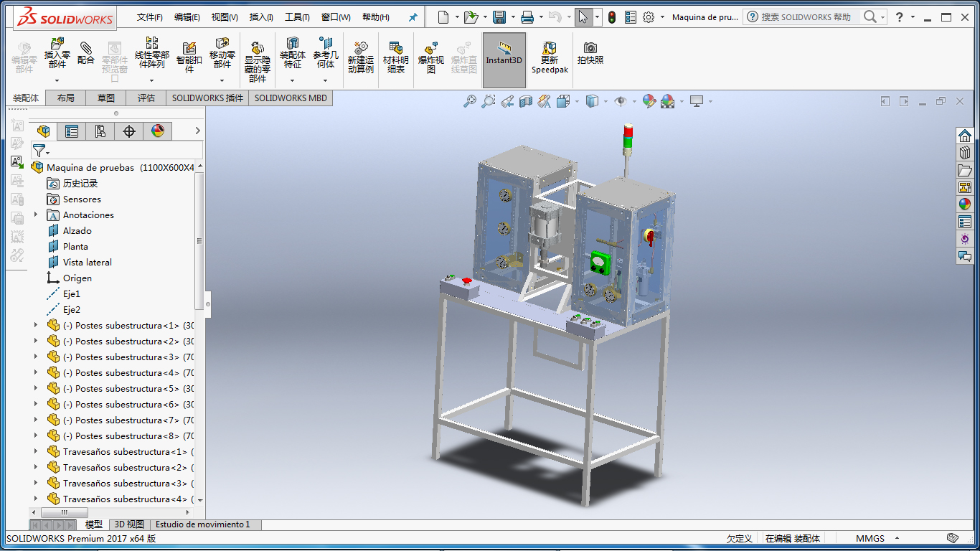Click 参考几何体 (Reference Geometry)
This screenshot has height=551, width=980.
pos(326,53)
